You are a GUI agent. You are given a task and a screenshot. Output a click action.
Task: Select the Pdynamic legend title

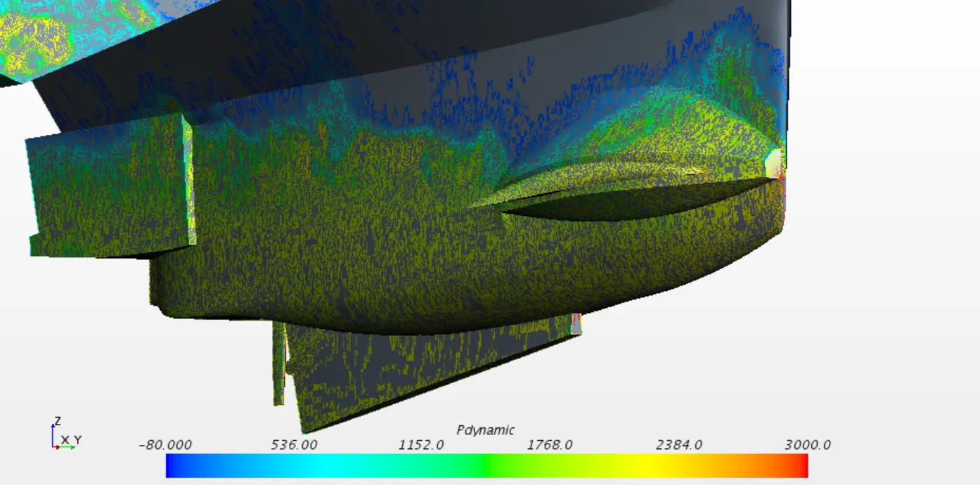(x=485, y=430)
